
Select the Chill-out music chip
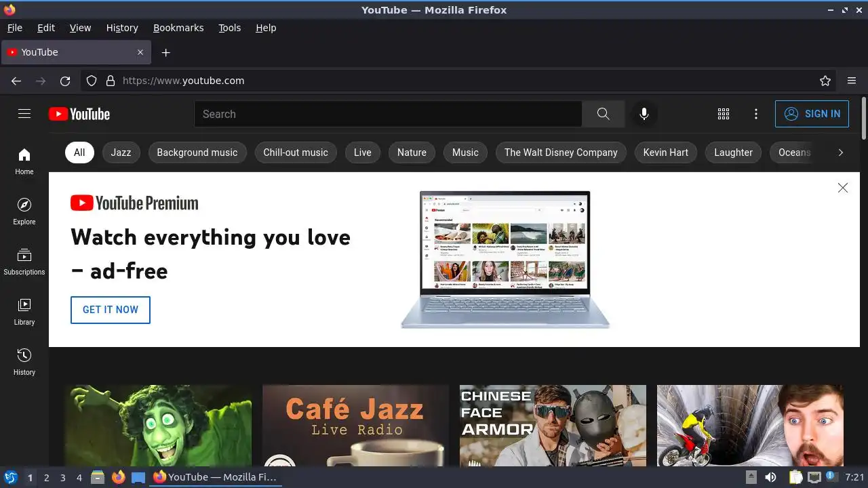coord(296,152)
